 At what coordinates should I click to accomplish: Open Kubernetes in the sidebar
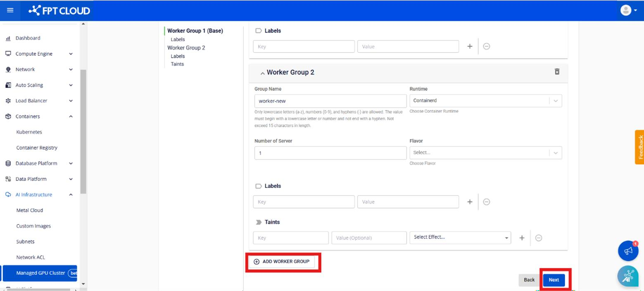[x=29, y=132]
